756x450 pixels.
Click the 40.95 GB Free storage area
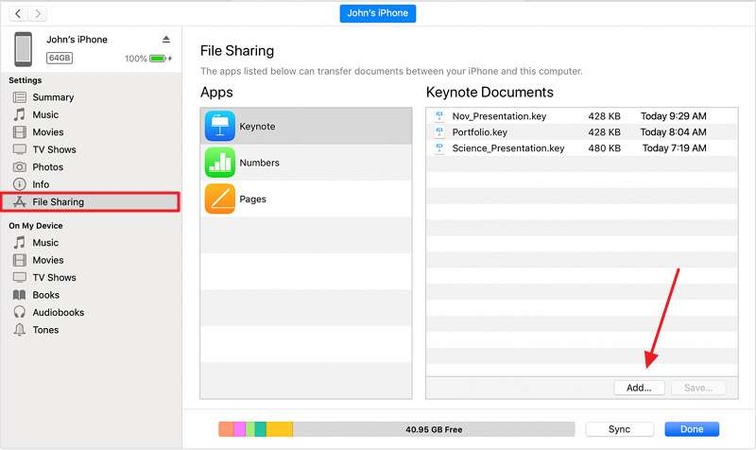[x=434, y=429]
